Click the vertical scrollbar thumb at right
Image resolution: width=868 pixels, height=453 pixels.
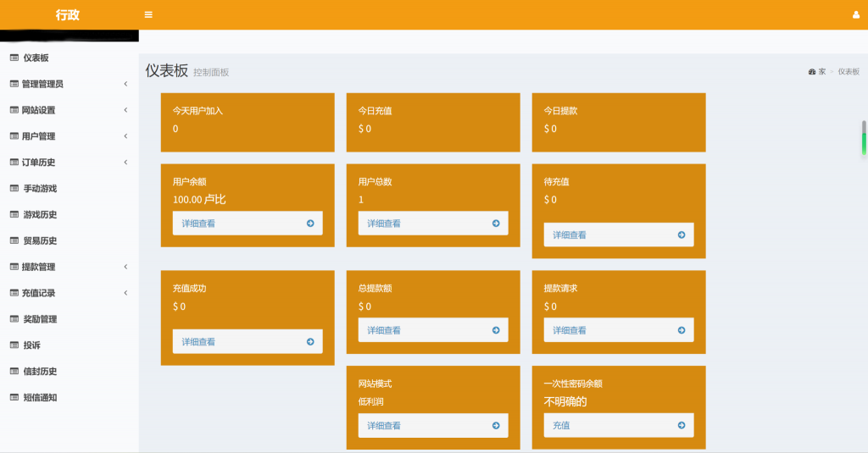864,138
